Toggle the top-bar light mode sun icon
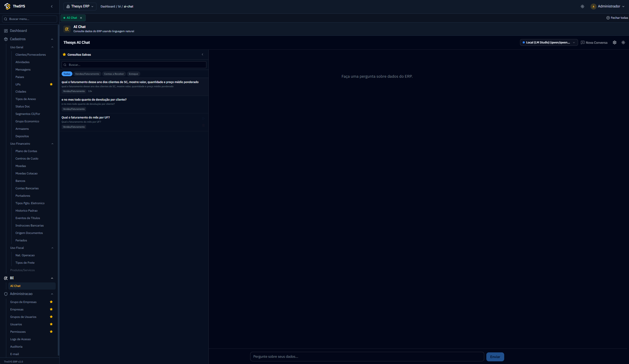The image size is (629, 364). pos(582,6)
